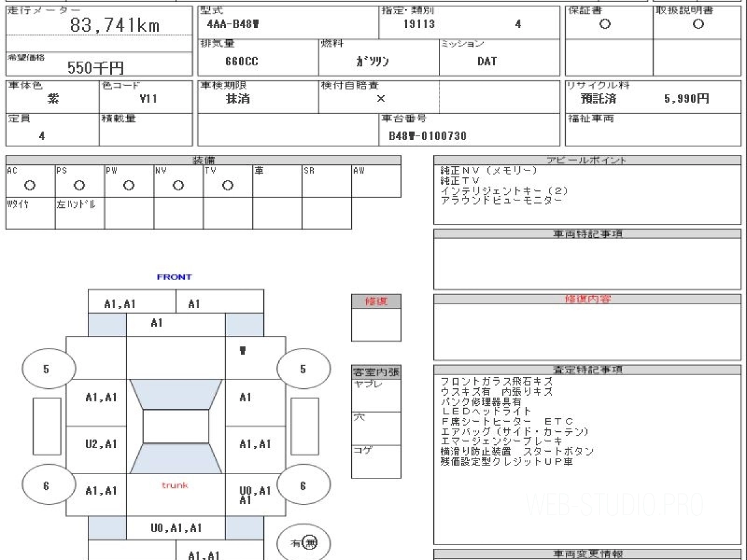Click the SR equipment label

tap(309, 170)
